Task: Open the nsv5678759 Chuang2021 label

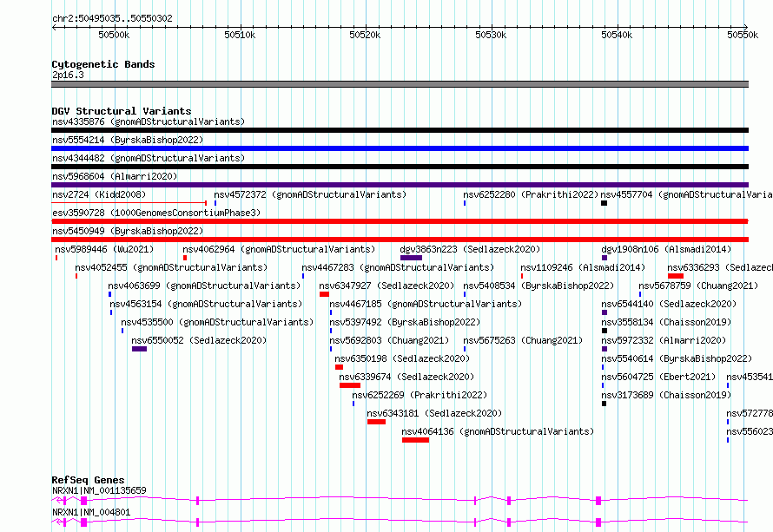Action: (698, 286)
